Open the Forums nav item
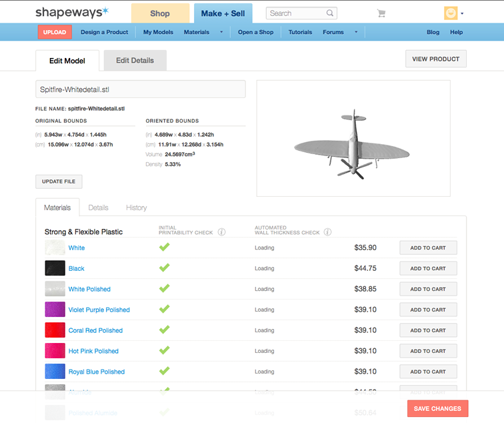This screenshot has height=423, width=504. 333,32
